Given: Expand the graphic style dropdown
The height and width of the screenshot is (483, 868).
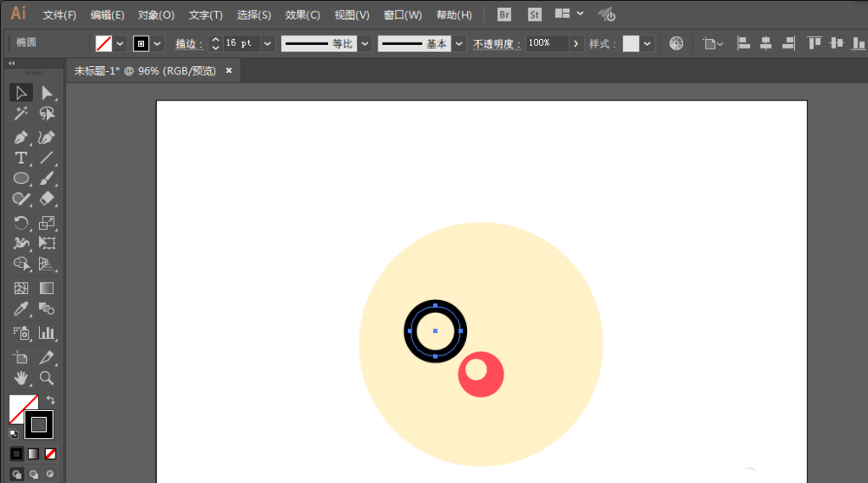Looking at the screenshot, I should 648,43.
